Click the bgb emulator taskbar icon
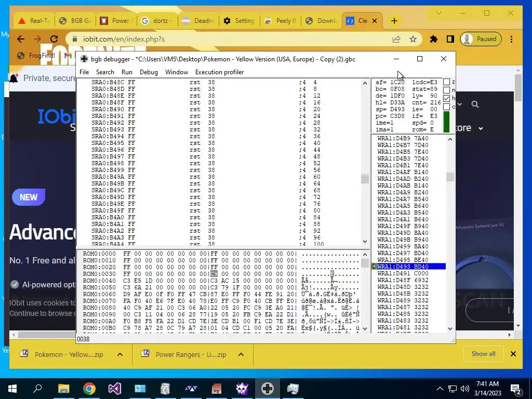Screen dimensions: 532x399 click(x=268, y=389)
